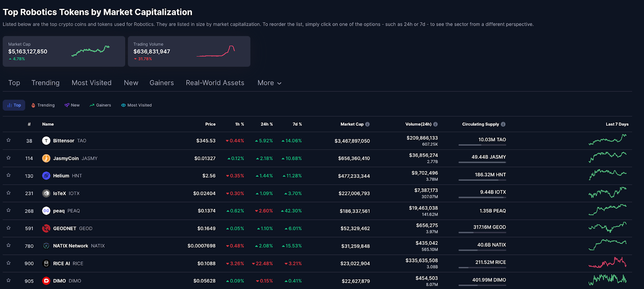Select the Gainers filter button
Viewport: 644px width, 289px height.
[100, 105]
